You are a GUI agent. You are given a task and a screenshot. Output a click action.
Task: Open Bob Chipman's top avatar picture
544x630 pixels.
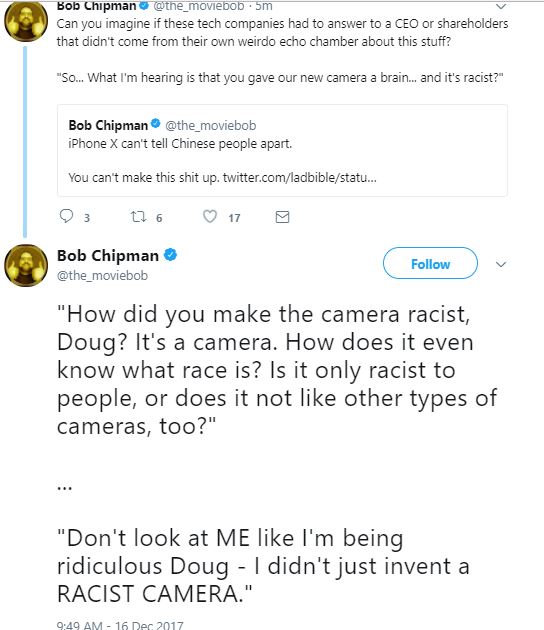[x=26, y=21]
